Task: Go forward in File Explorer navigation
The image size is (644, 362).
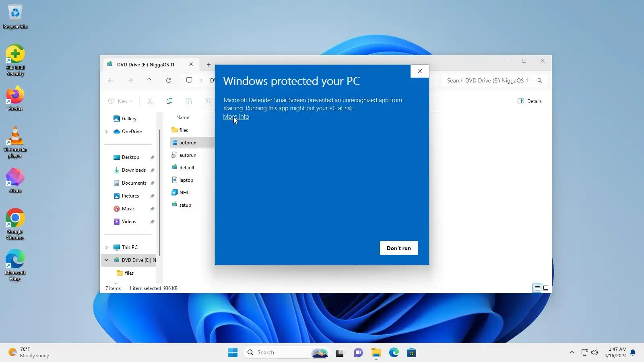Action: pyautogui.click(x=130, y=80)
